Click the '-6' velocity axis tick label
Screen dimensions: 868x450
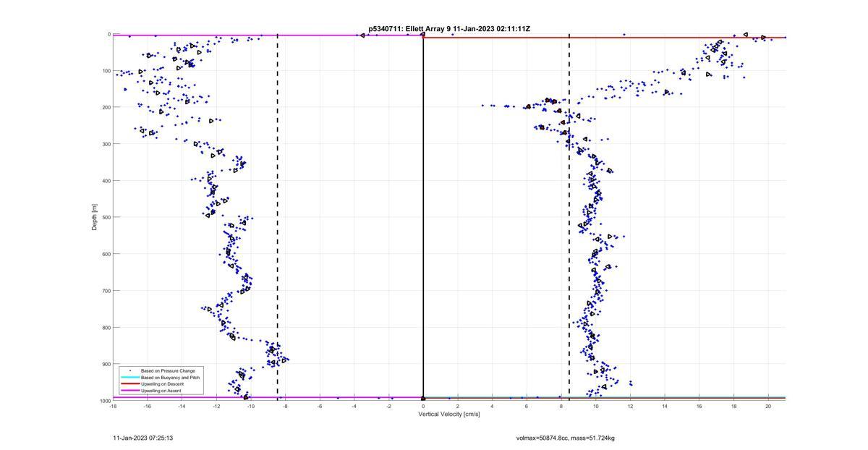[x=320, y=407]
